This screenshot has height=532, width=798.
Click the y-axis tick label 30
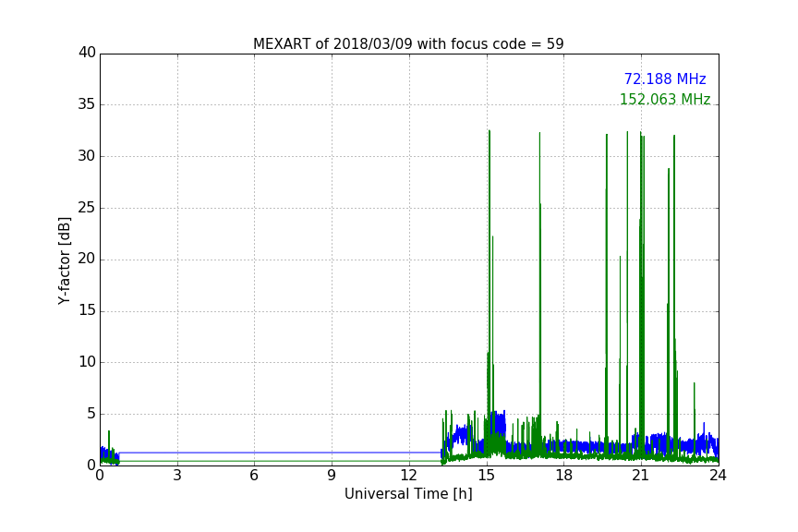point(87,156)
